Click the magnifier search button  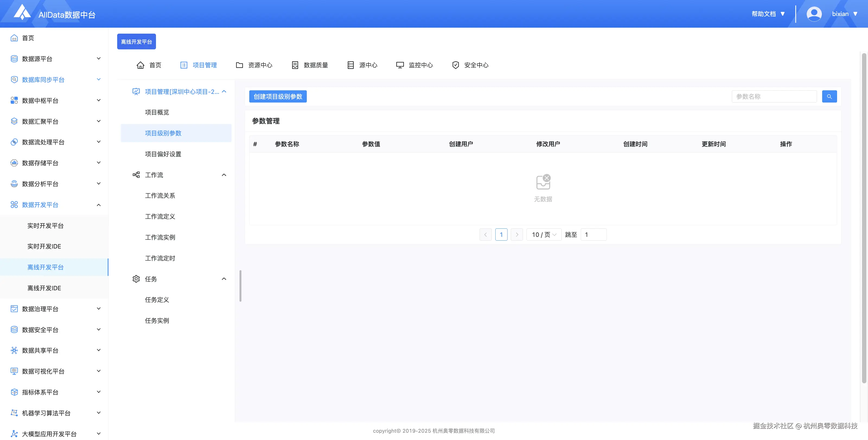click(829, 96)
